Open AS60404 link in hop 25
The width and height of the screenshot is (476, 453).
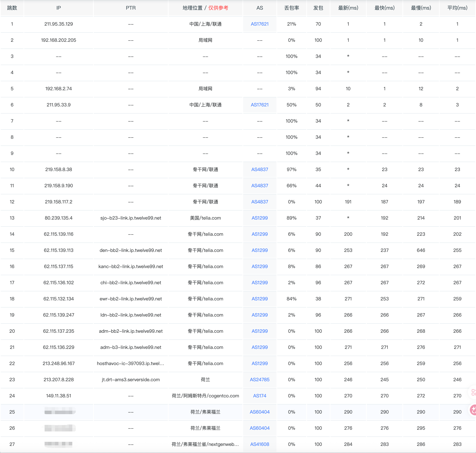click(x=260, y=412)
